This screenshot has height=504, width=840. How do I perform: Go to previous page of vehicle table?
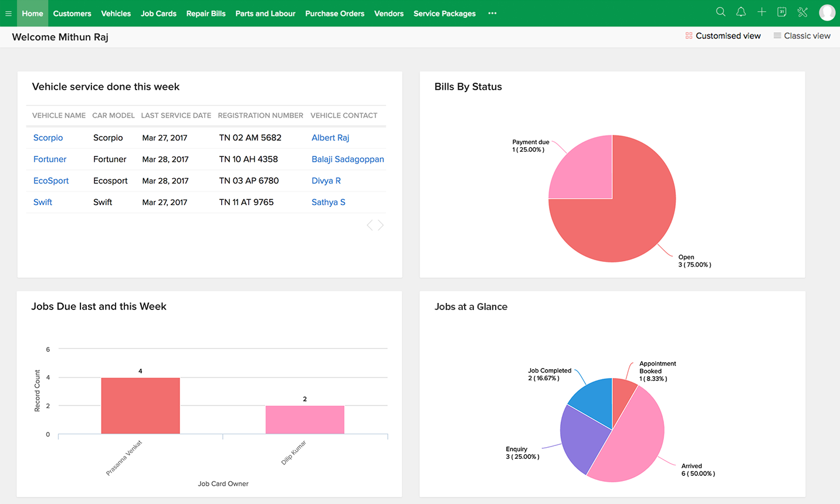(370, 225)
